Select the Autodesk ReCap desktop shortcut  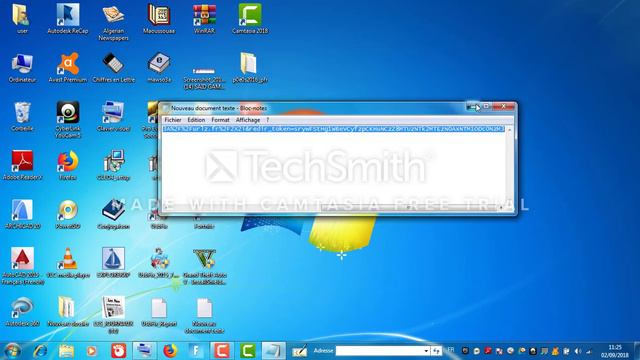point(67,20)
